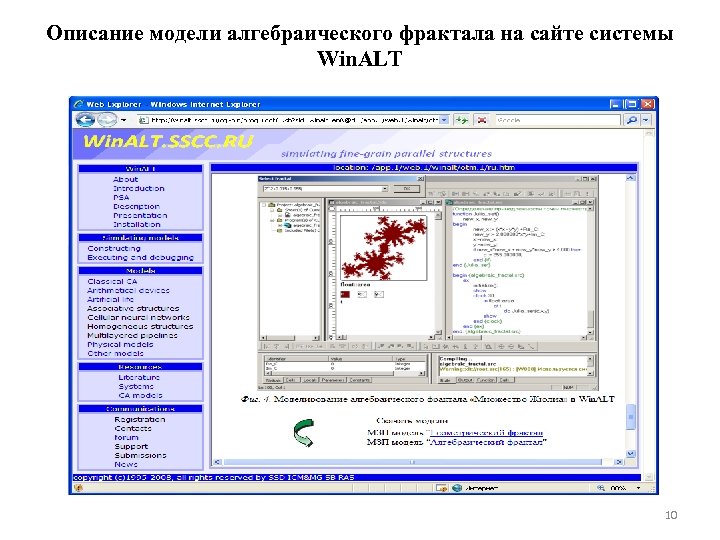This screenshot has height=540, width=720.
Task: Click the Resources section header
Action: tap(141, 367)
